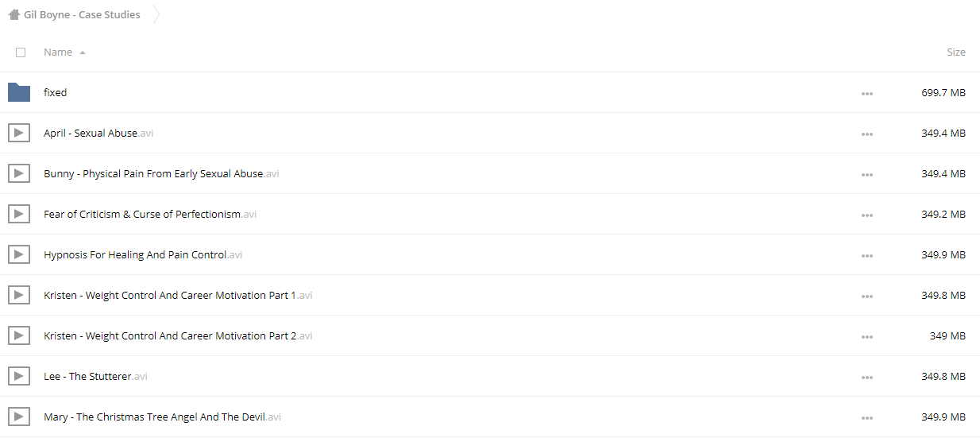Click video icon for Mary Christmas Tree file
980x438 pixels.
pyautogui.click(x=19, y=417)
